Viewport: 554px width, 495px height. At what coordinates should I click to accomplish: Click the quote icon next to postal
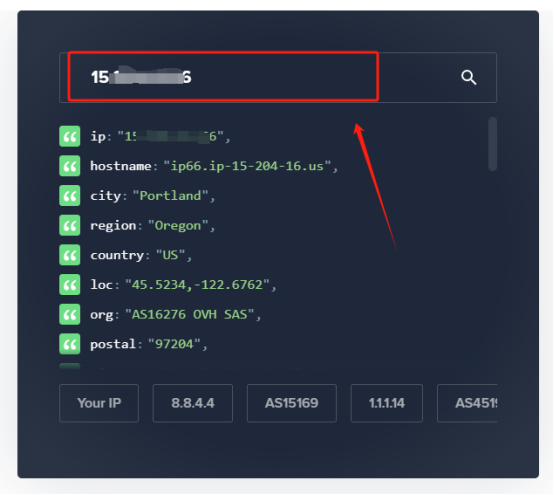coord(70,344)
